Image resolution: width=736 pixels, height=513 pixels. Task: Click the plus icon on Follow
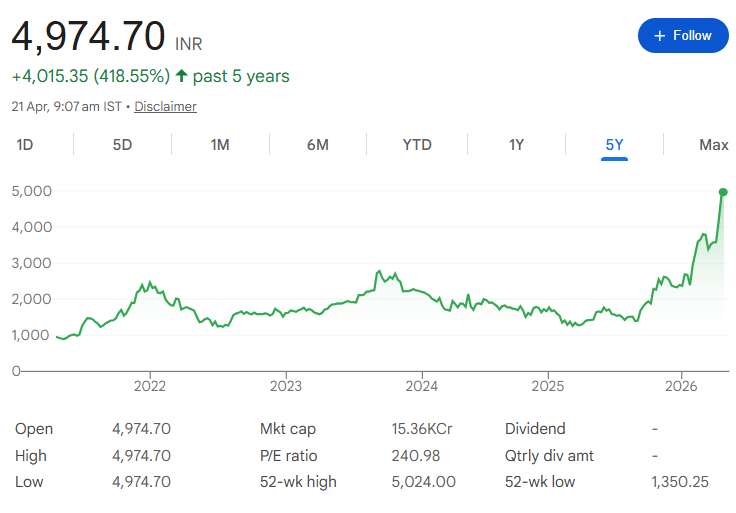[x=659, y=36]
